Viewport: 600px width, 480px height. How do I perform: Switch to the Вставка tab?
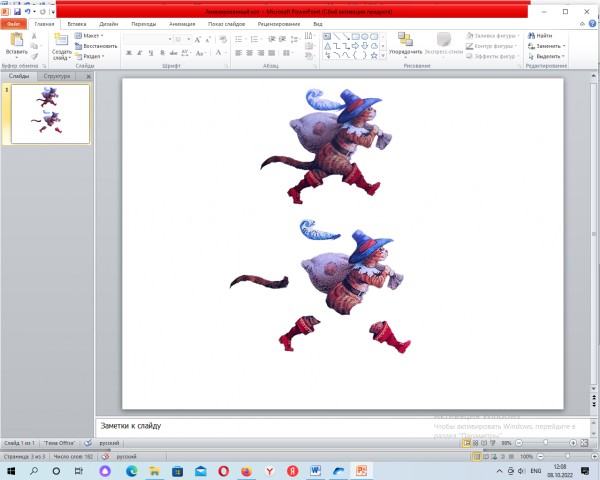click(77, 24)
